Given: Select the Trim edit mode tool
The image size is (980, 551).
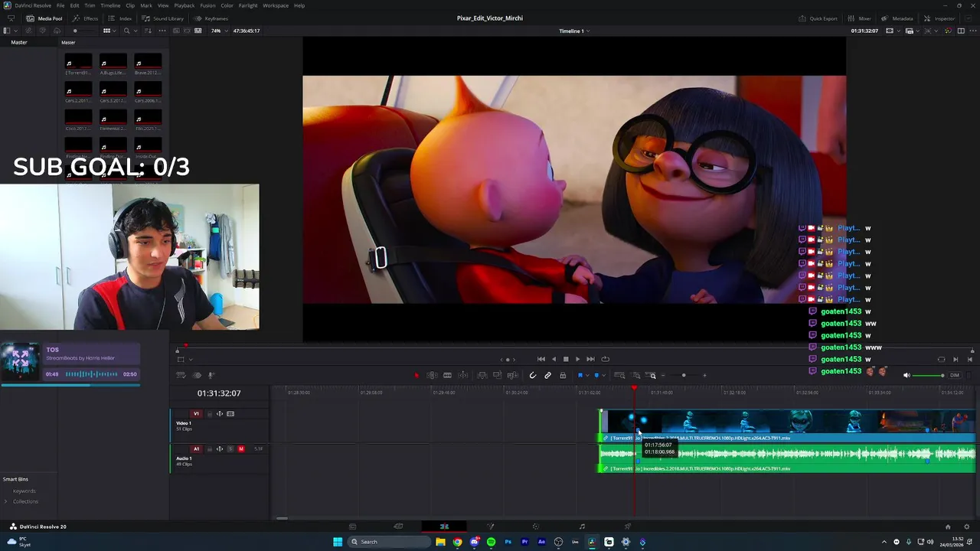Looking at the screenshot, I should click(432, 375).
